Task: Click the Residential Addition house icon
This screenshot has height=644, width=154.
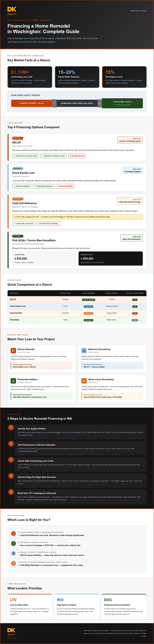Action: pyautogui.click(x=13, y=381)
